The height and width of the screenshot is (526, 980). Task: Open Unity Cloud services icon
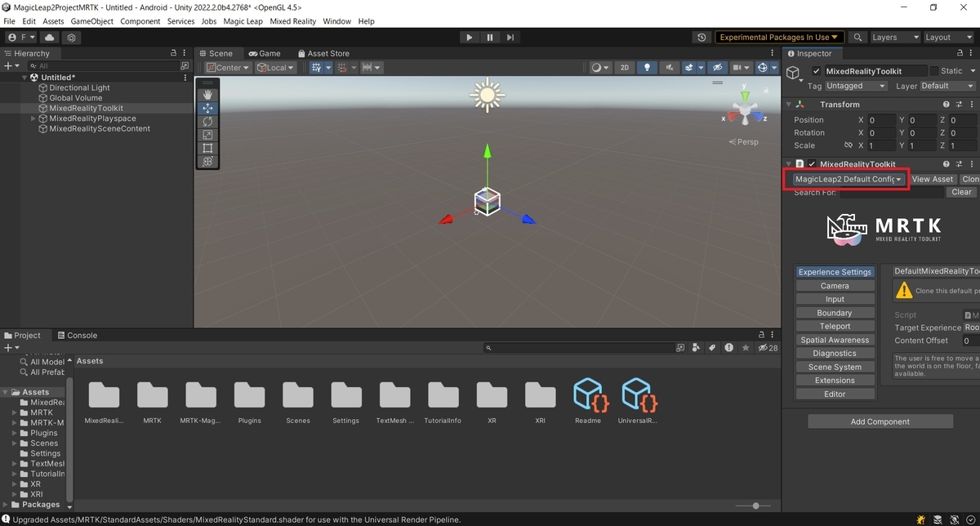click(x=50, y=37)
